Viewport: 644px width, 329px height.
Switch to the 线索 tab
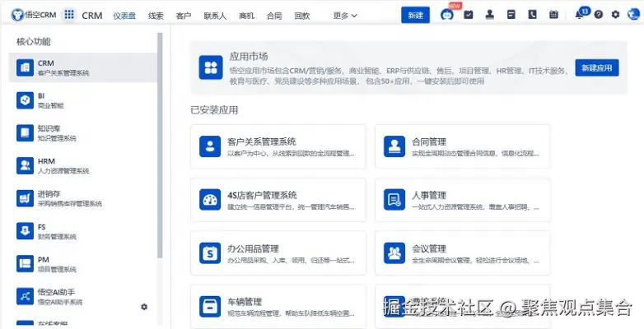156,16
